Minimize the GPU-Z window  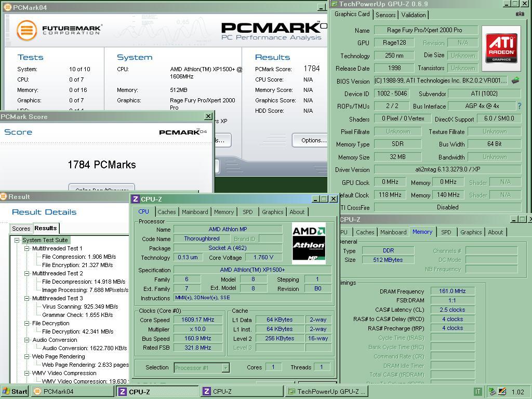507,4
